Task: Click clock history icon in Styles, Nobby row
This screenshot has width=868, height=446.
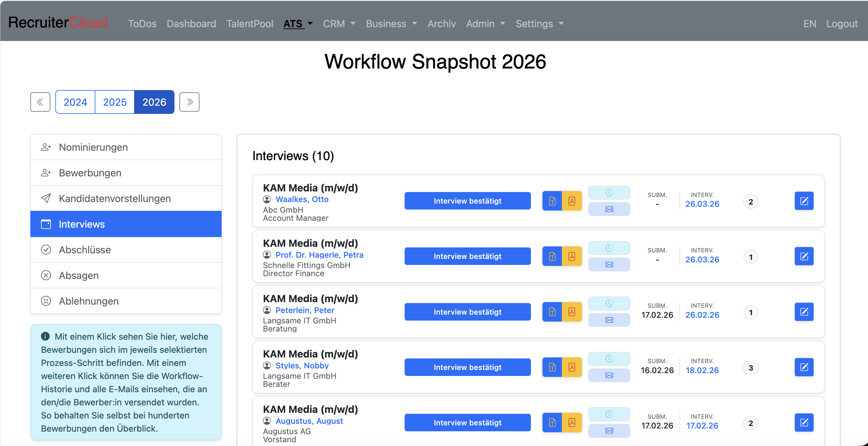Action: coord(608,359)
